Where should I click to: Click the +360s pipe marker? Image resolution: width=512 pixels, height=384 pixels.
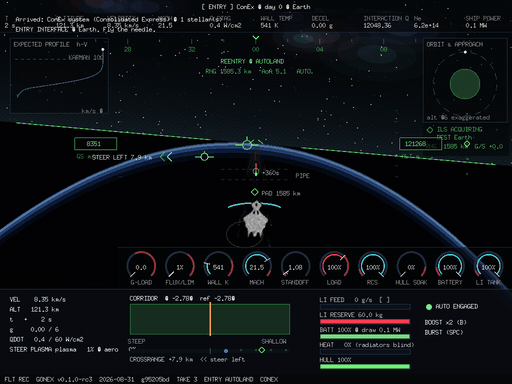pyautogui.click(x=256, y=172)
